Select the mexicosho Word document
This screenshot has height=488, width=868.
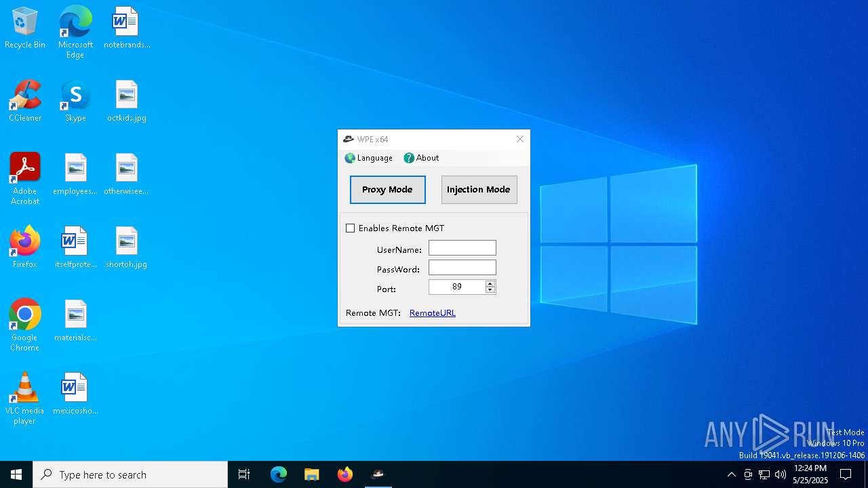coord(75,394)
